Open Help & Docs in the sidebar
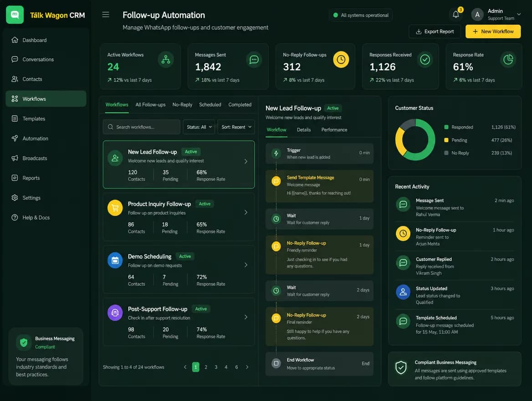 (x=46, y=218)
